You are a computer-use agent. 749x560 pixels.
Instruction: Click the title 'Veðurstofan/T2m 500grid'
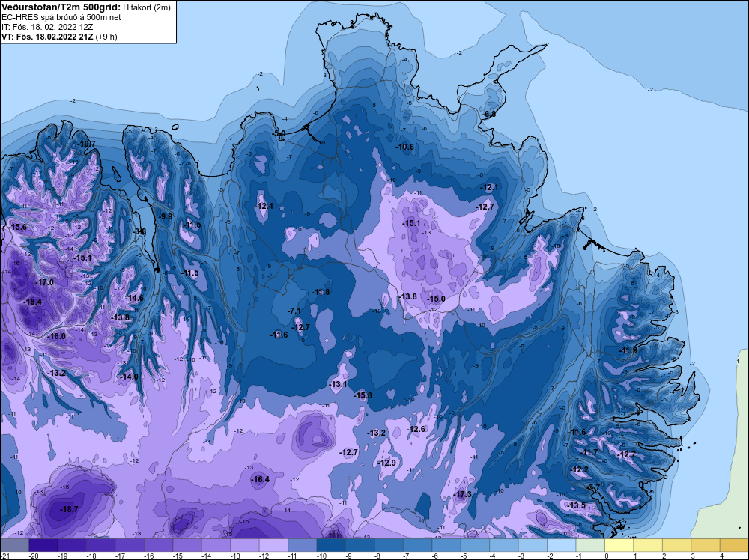61,7
